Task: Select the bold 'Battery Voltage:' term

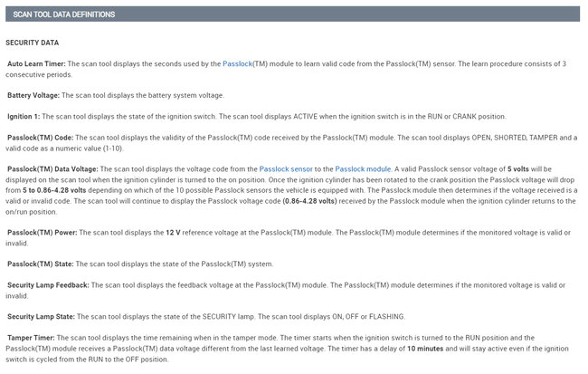Action: coord(33,94)
